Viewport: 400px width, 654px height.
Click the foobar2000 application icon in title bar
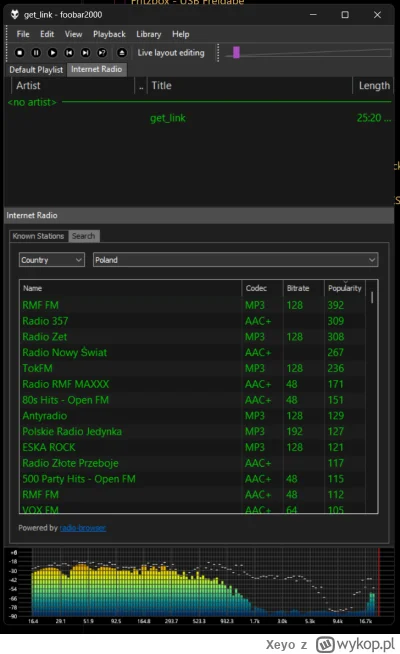pyautogui.click(x=15, y=15)
